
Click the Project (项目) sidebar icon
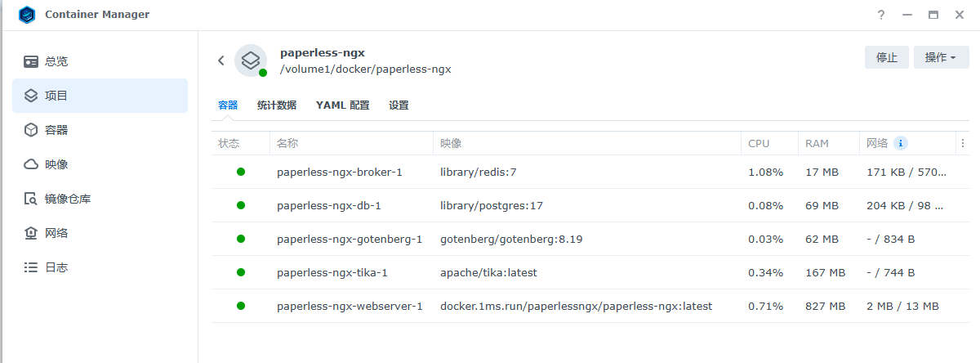(x=31, y=96)
